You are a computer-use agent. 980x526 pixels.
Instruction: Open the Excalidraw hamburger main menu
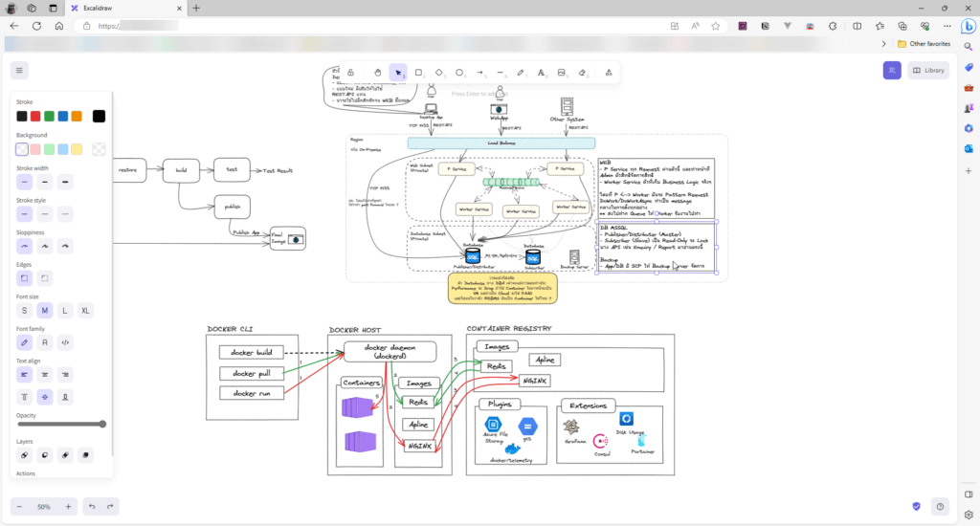coord(19,71)
